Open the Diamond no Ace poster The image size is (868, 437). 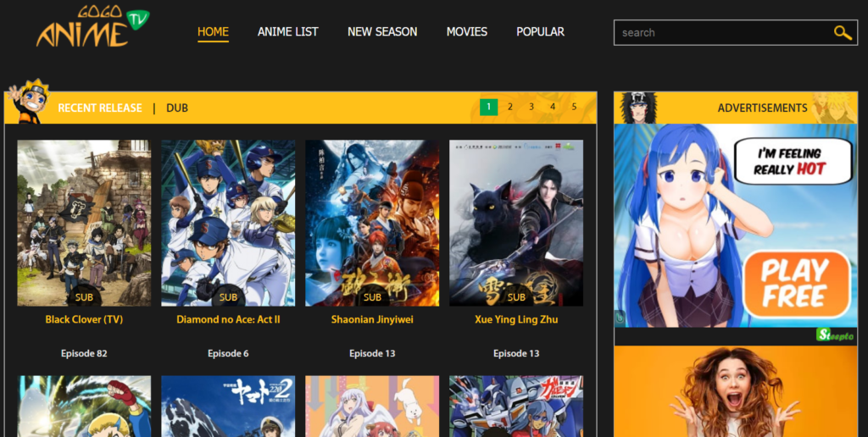click(x=228, y=223)
